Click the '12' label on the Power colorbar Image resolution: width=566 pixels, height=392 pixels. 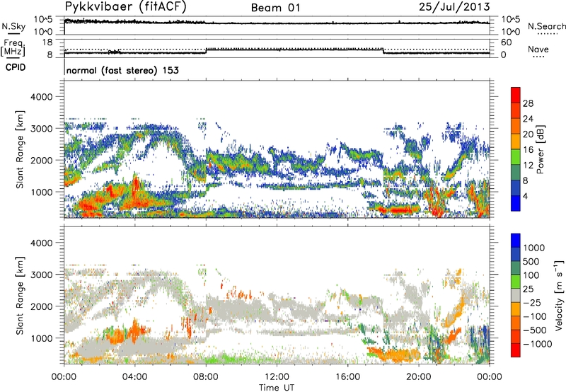tap(528, 165)
